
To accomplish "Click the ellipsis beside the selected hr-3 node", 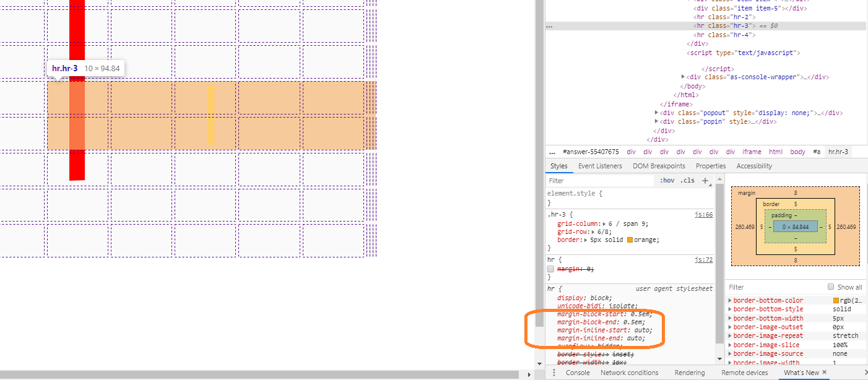I will click(x=549, y=27).
